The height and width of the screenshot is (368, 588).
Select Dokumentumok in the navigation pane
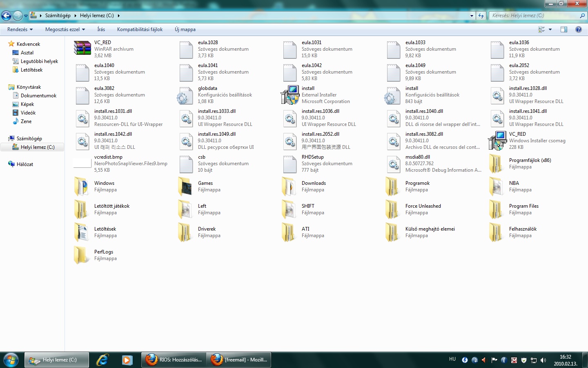coord(38,96)
